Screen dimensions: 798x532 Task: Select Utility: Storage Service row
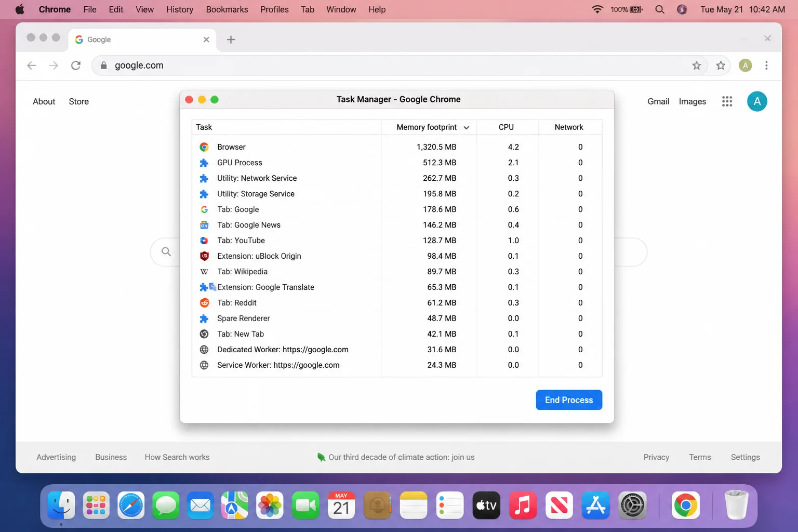tap(397, 194)
